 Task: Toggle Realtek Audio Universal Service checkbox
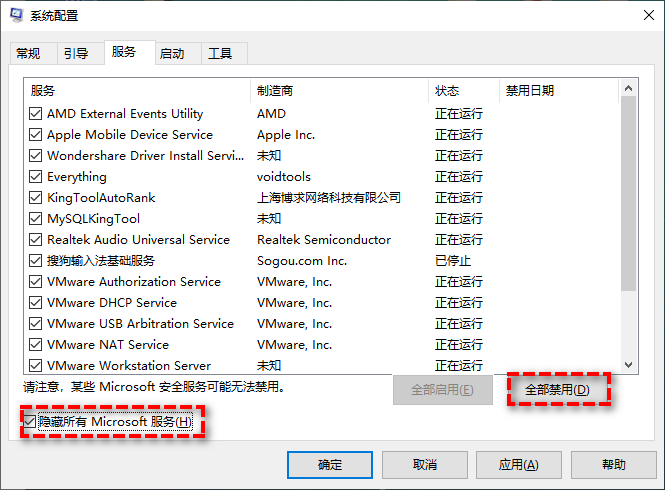36,240
